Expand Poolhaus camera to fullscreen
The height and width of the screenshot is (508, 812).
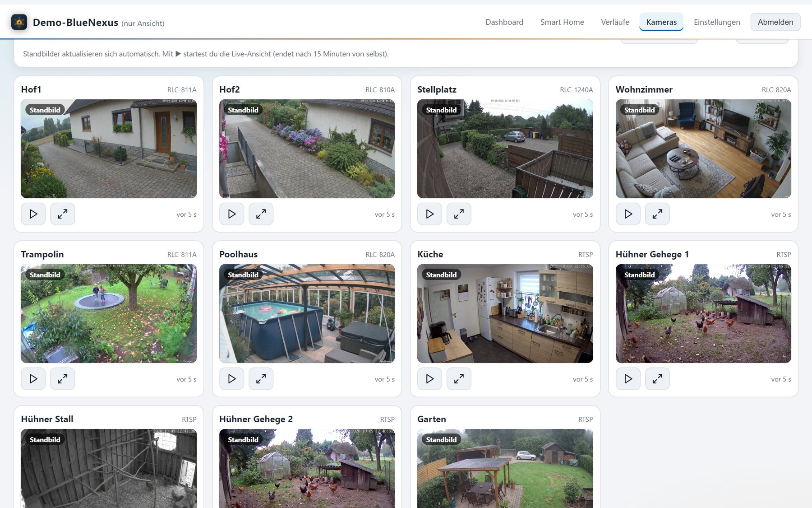[261, 379]
